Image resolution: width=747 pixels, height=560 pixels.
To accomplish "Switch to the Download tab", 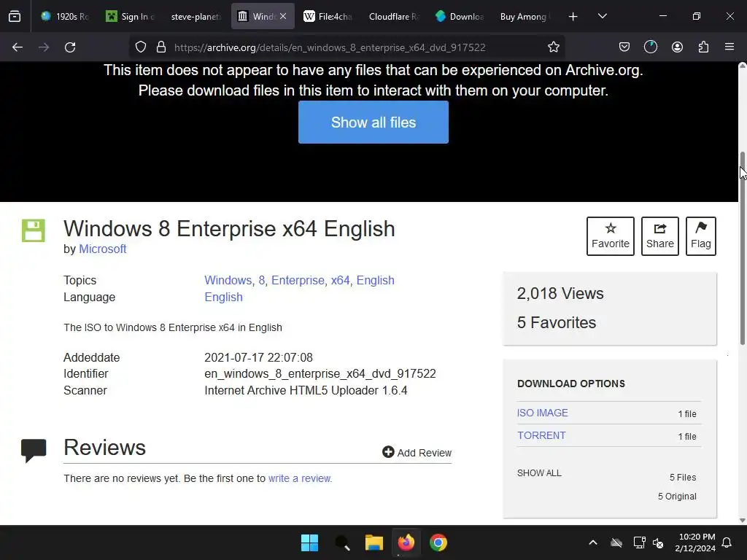I will [460, 17].
